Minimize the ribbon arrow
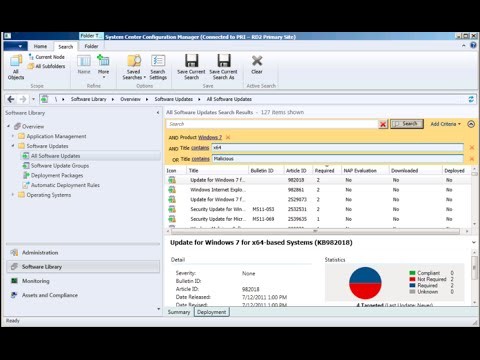This screenshot has width=480, height=360. (464, 46)
